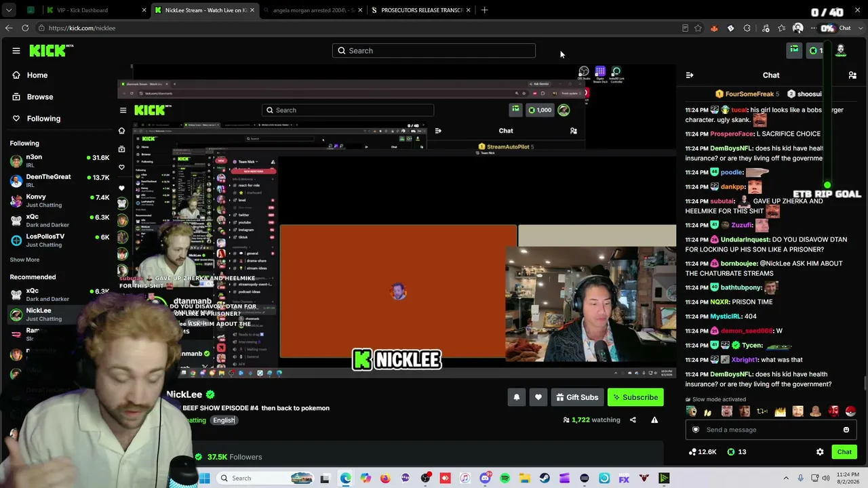Expand the Following list with Show more

24,260
